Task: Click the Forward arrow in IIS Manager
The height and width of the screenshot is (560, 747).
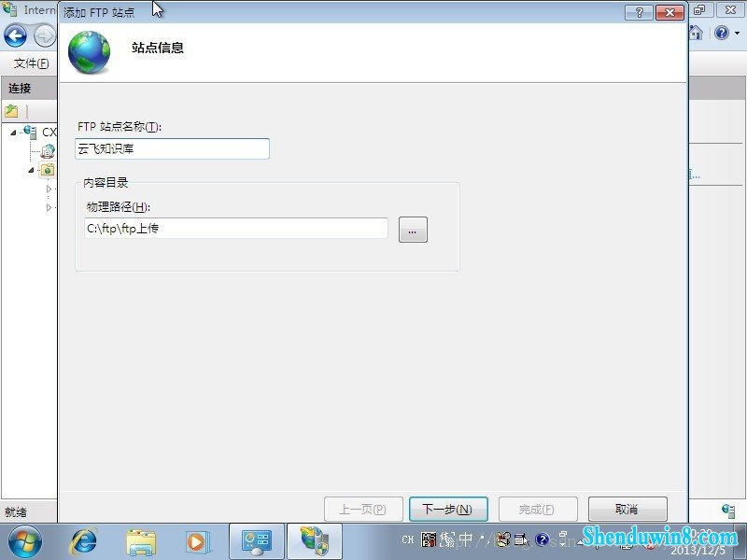Action: 45,36
